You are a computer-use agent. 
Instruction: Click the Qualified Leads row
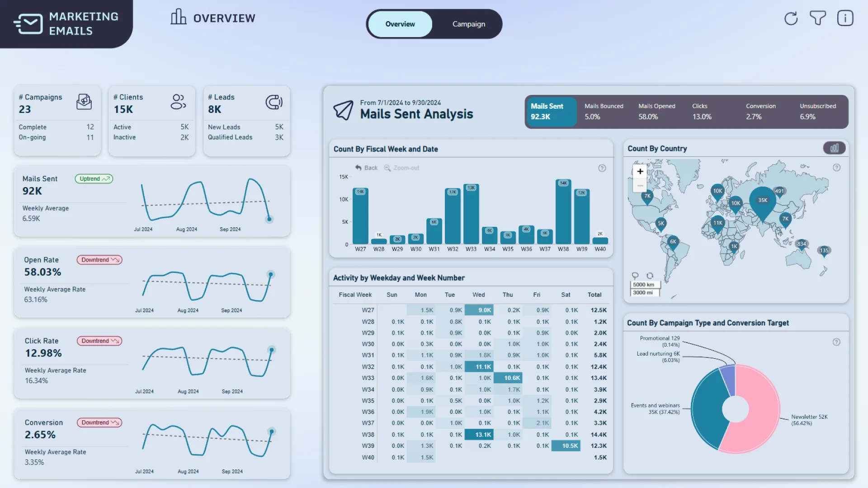pyautogui.click(x=245, y=137)
